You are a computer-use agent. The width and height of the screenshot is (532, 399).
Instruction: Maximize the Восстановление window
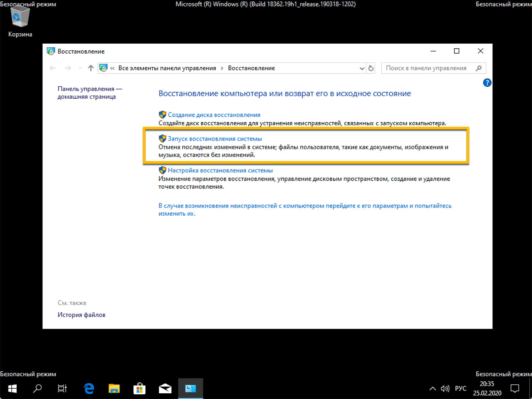(457, 51)
